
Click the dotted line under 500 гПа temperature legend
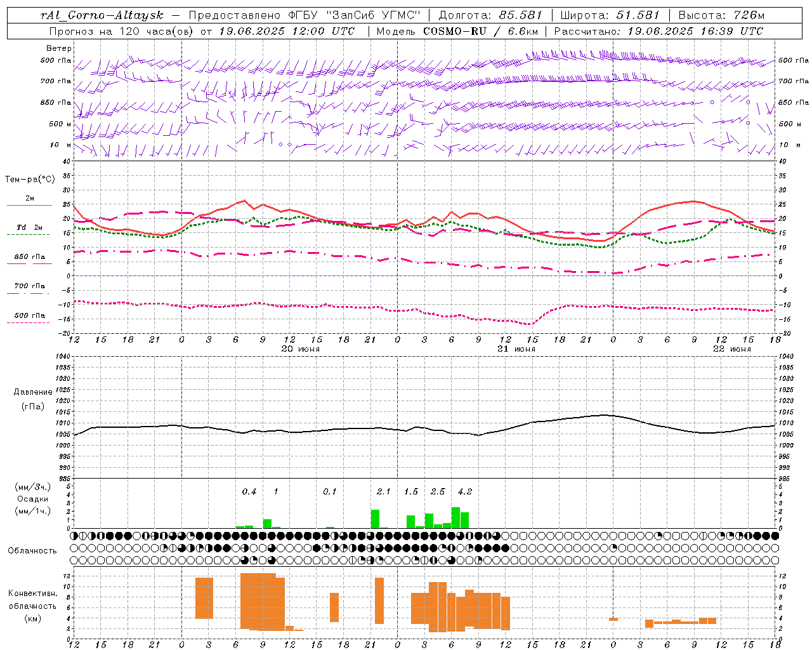(28, 322)
